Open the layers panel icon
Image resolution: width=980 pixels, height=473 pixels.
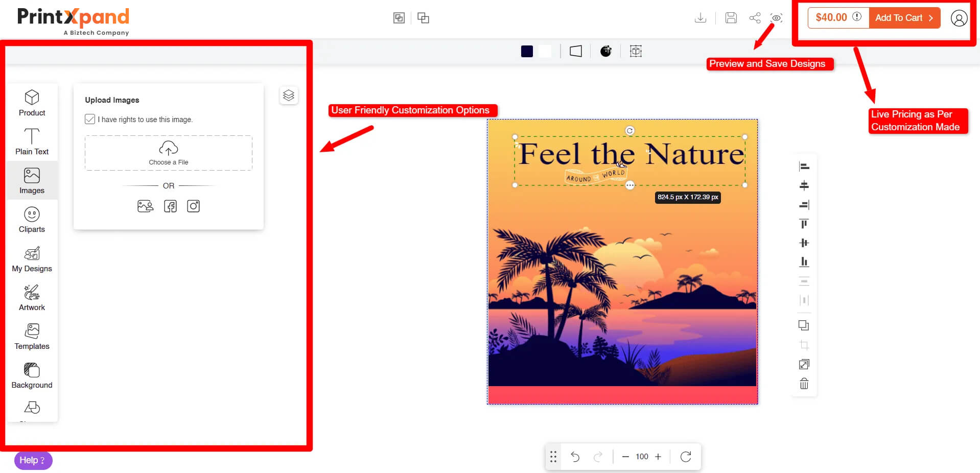click(x=289, y=96)
